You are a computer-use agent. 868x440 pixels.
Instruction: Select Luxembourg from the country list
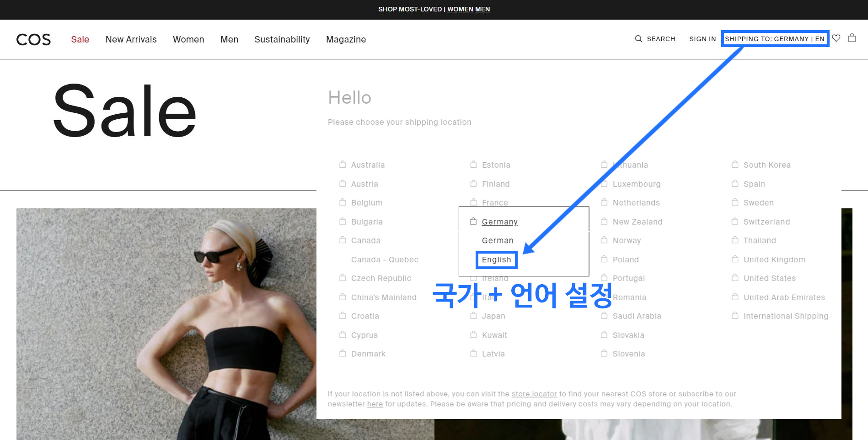(x=637, y=184)
